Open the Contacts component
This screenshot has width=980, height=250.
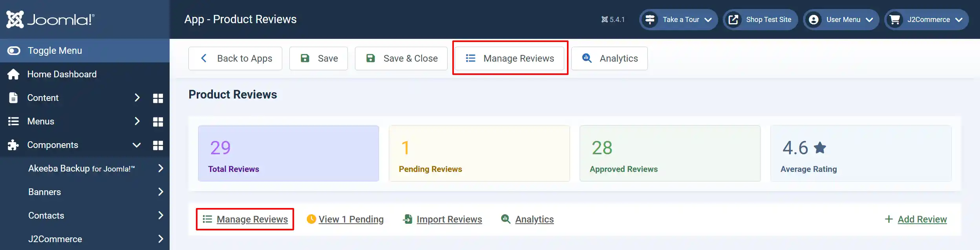[x=46, y=215]
